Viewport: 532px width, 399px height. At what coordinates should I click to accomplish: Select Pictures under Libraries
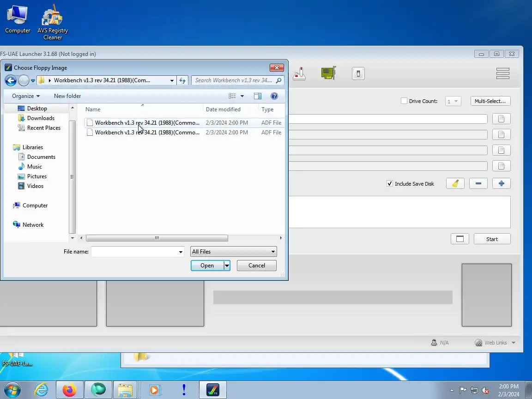(36, 176)
